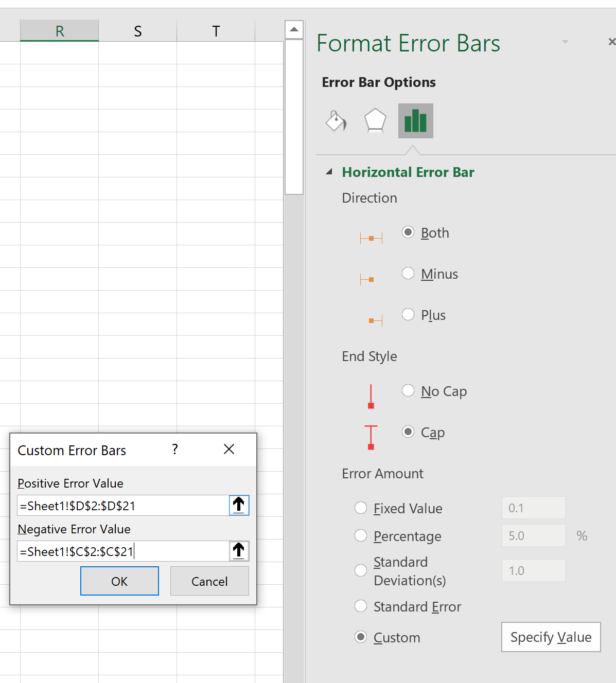Collapse the Horizontal Error Bar section
The image size is (616, 683).
point(329,172)
